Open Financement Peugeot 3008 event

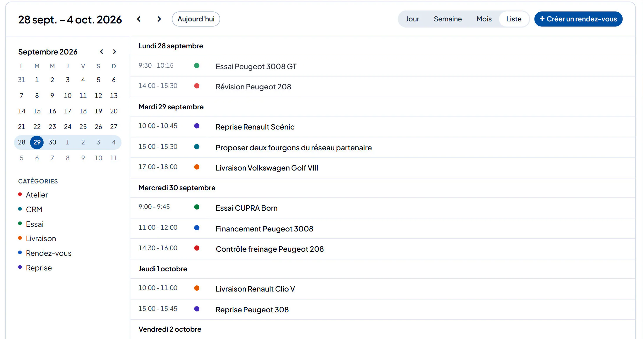pos(383,229)
